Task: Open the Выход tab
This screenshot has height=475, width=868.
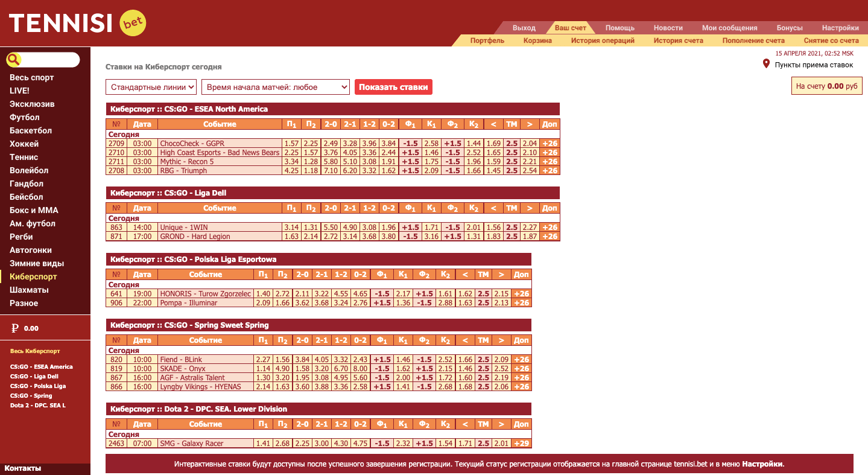Action: (524, 28)
